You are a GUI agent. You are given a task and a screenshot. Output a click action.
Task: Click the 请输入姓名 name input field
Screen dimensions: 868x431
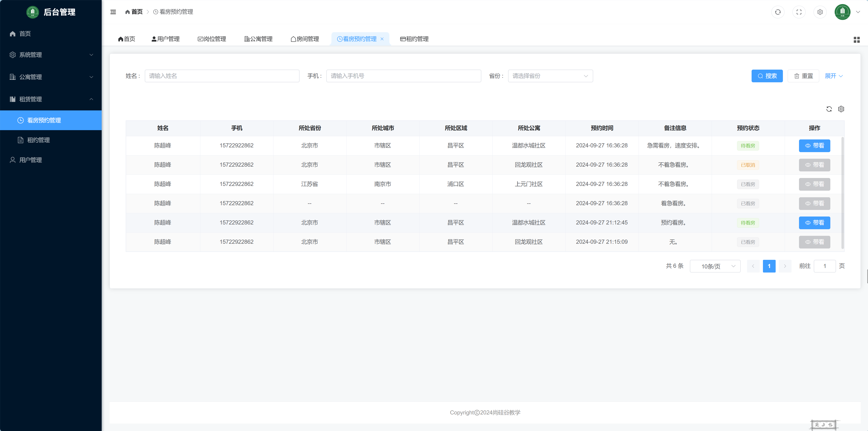coord(222,76)
